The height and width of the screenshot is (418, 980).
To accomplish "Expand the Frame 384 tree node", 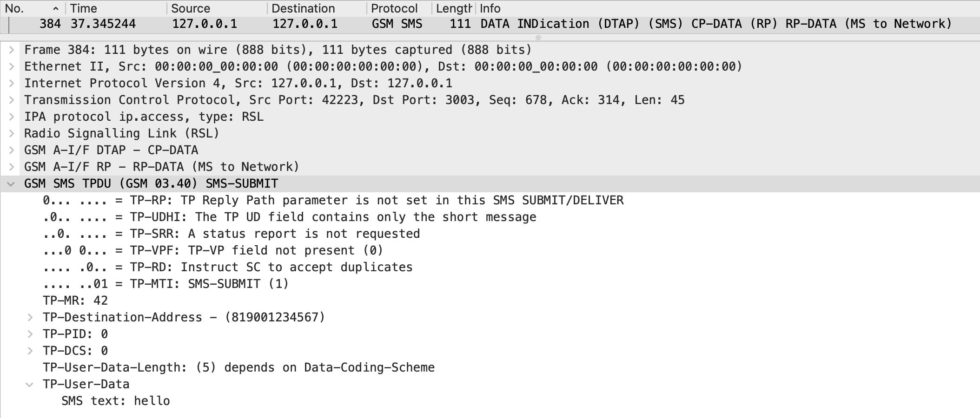I will coord(12,50).
